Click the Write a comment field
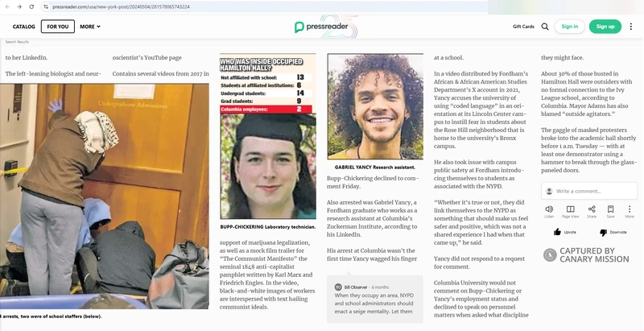Viewport: 644px width, 331px height. click(589, 191)
